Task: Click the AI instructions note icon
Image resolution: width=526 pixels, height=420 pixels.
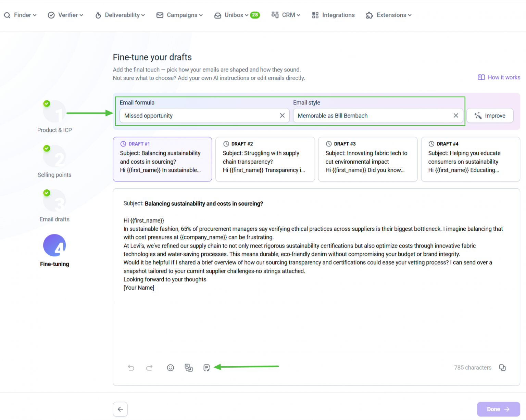Action: 206,368
